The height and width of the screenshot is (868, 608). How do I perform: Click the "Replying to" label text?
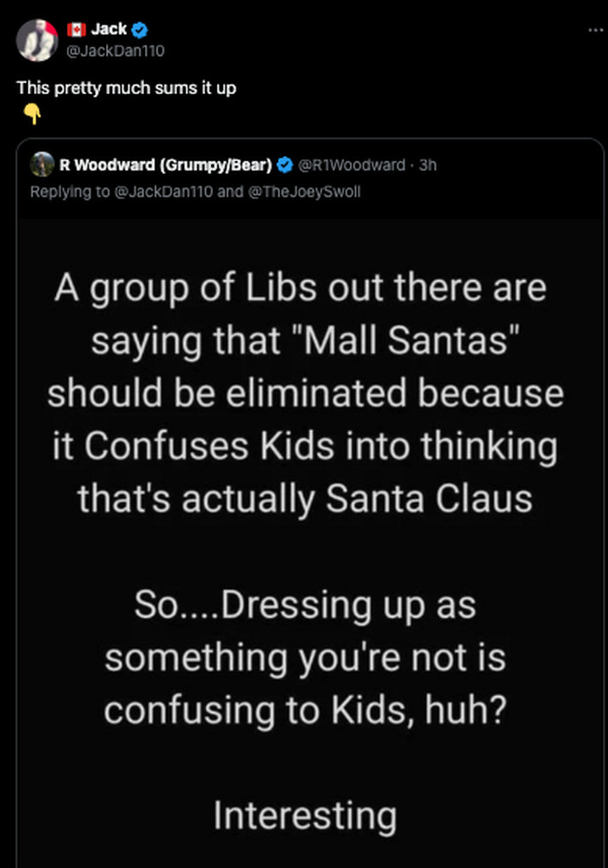tap(70, 192)
